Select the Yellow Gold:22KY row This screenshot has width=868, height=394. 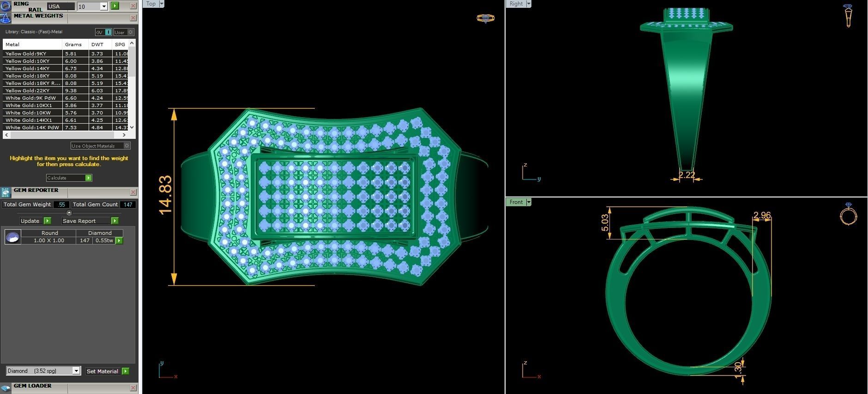click(x=66, y=90)
